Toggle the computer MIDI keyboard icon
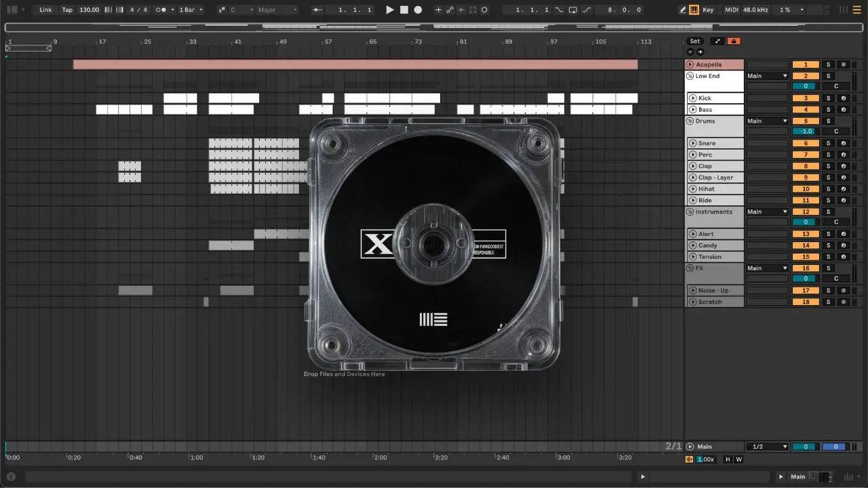This screenshot has width=868, height=488. [694, 10]
